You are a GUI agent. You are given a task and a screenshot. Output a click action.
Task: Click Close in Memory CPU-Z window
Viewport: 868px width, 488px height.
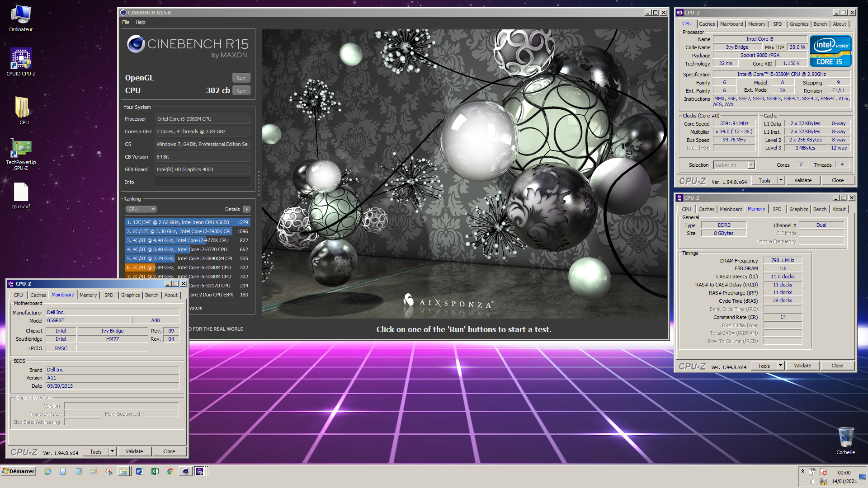(x=837, y=366)
